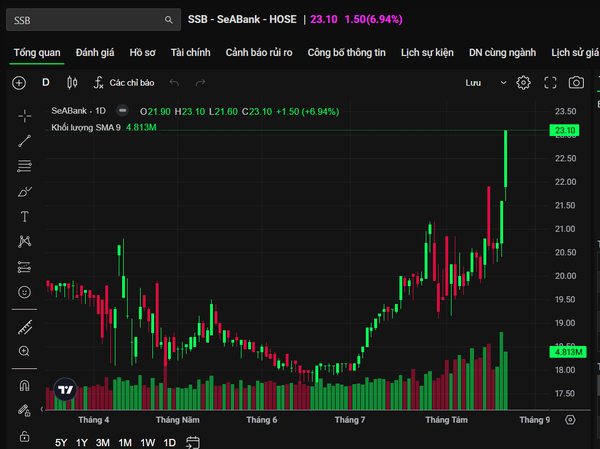Open the Cảnh báo rủi ro tab
Screen dimensions: 600x449
(x=259, y=52)
